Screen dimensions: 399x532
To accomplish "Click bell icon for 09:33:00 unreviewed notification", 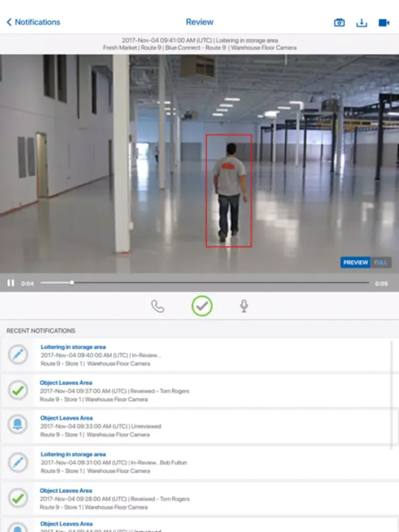I will pos(18,425).
